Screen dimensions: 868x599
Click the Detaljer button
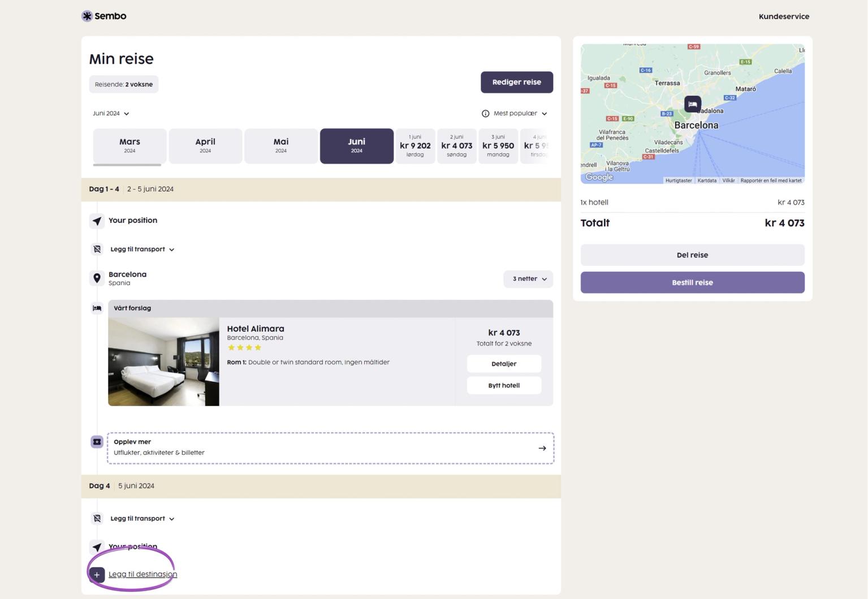click(x=504, y=364)
